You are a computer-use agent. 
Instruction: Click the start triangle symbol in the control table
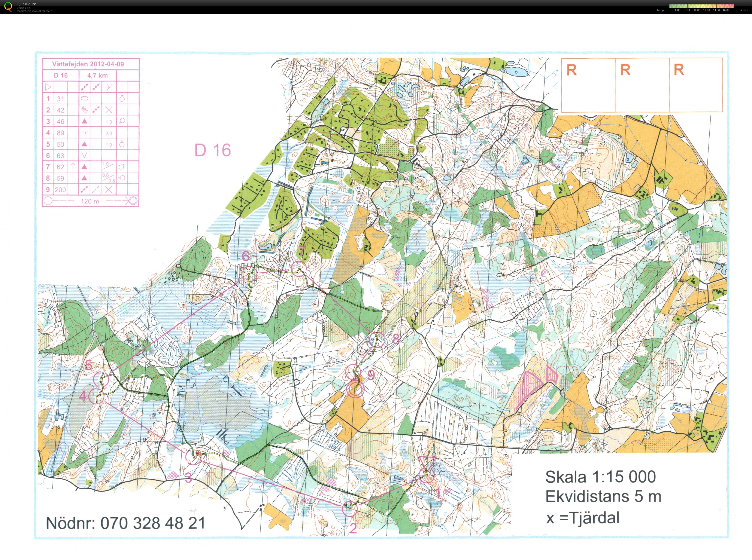coord(48,87)
